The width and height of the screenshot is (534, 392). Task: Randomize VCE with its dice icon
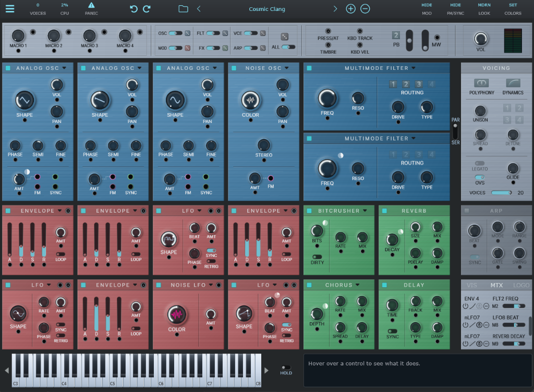coord(263,33)
